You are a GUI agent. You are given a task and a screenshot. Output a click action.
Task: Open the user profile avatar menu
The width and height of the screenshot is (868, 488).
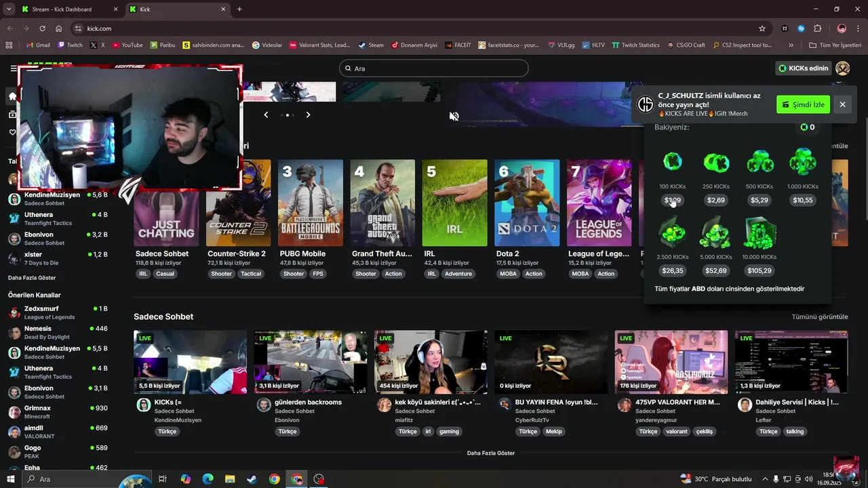842,68
